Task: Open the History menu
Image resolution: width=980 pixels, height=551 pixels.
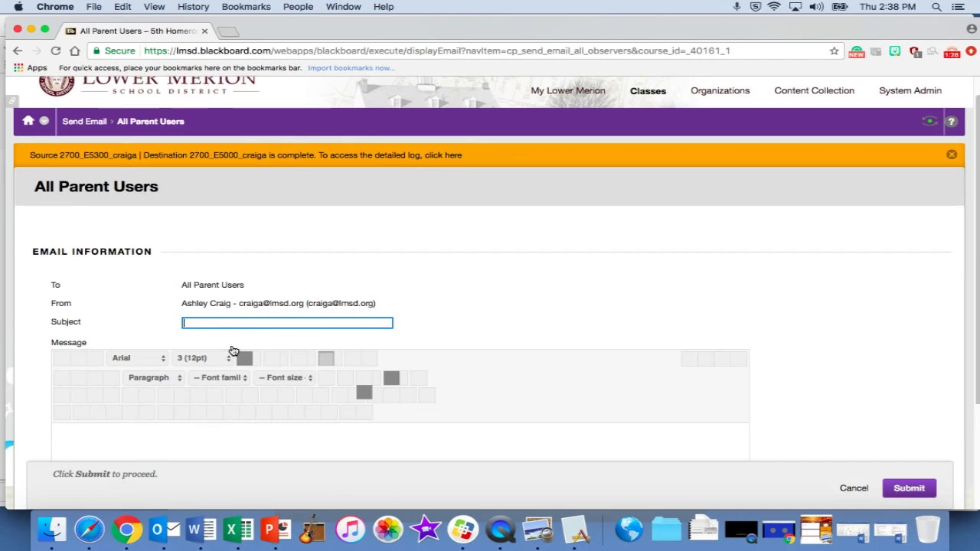Action: [x=193, y=7]
